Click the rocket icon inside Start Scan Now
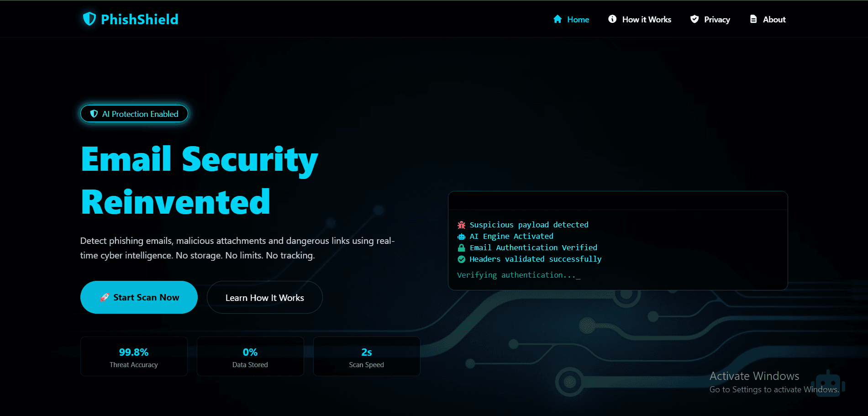This screenshot has height=416, width=868. point(105,297)
